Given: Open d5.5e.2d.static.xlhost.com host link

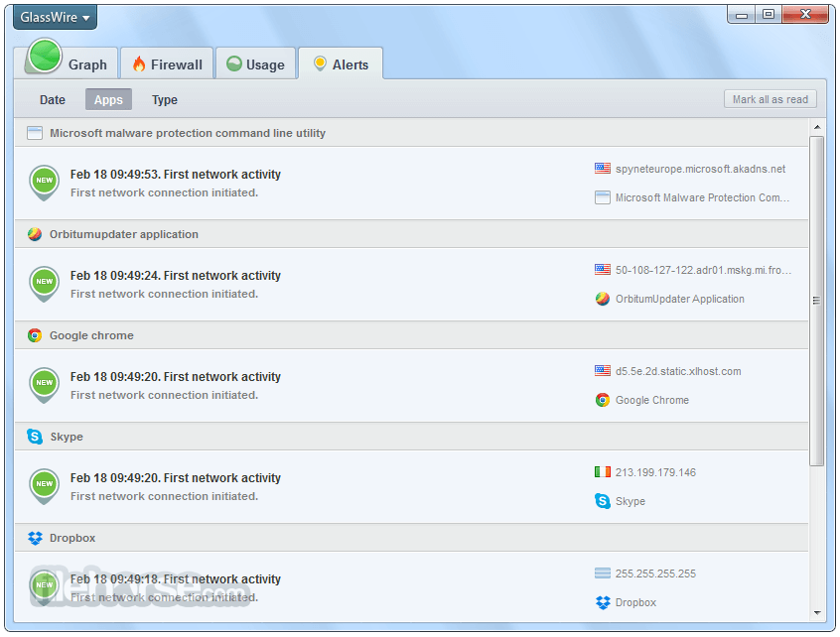Looking at the screenshot, I should click(678, 371).
